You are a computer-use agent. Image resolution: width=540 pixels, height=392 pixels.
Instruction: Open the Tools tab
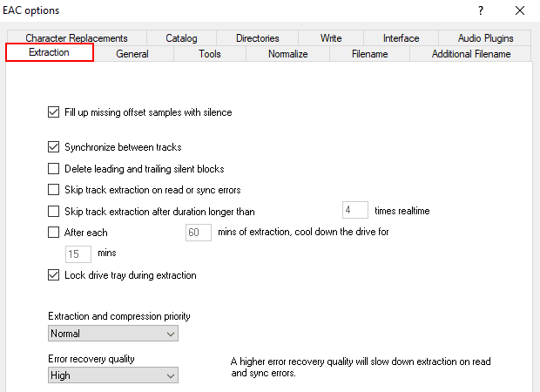coord(209,54)
